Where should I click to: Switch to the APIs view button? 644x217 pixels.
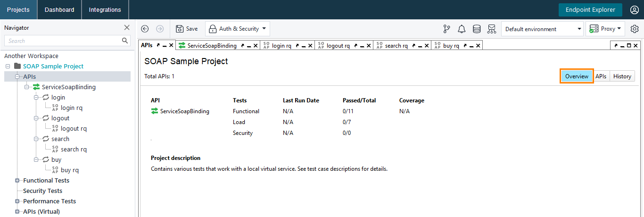coord(601,76)
